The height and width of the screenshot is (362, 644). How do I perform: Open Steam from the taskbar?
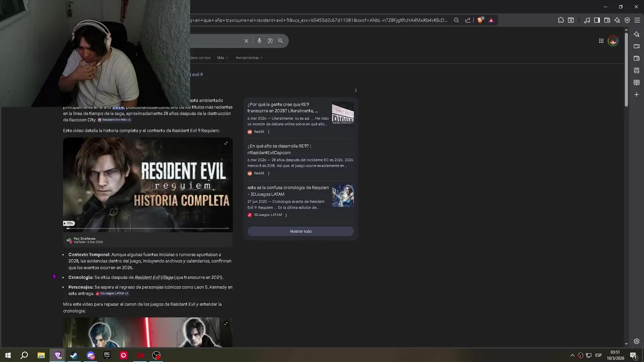(74, 355)
